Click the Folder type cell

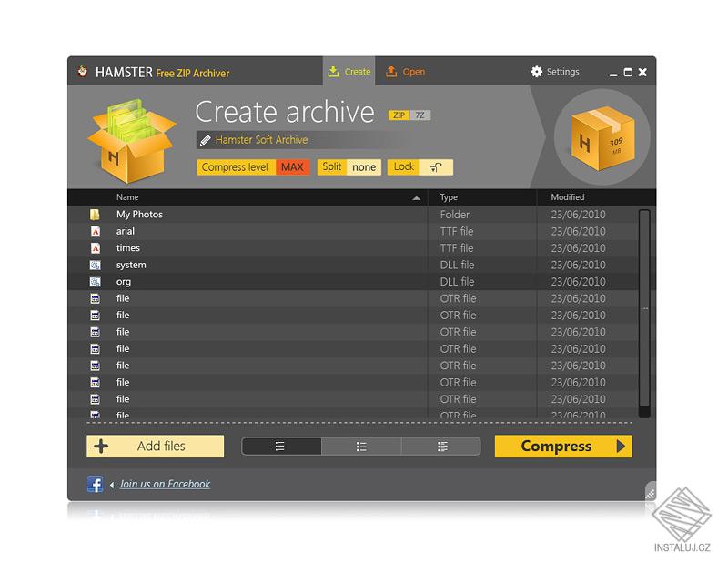tap(455, 215)
